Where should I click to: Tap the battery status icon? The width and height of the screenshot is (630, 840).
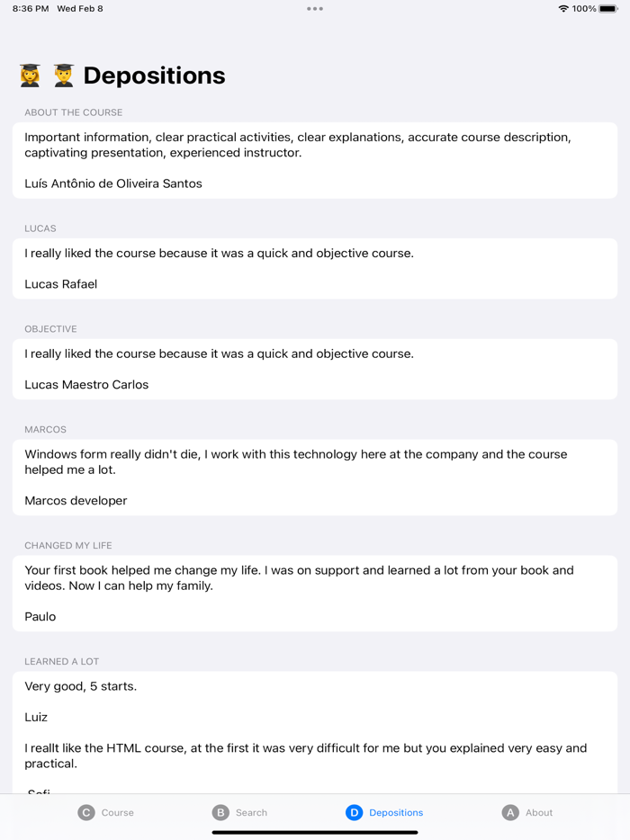(x=608, y=9)
